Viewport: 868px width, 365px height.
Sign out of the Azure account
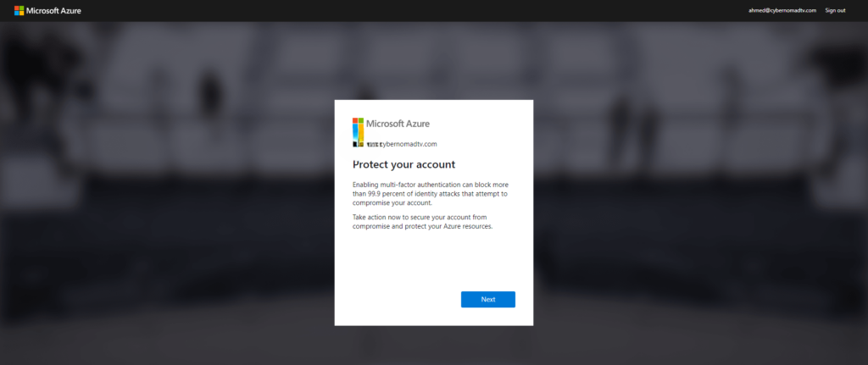click(x=835, y=10)
